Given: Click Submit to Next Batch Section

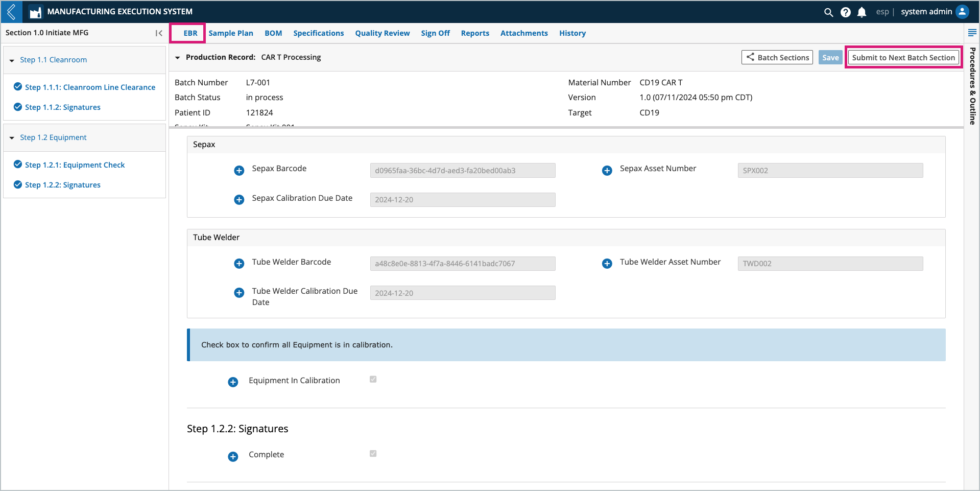Looking at the screenshot, I should [x=903, y=57].
